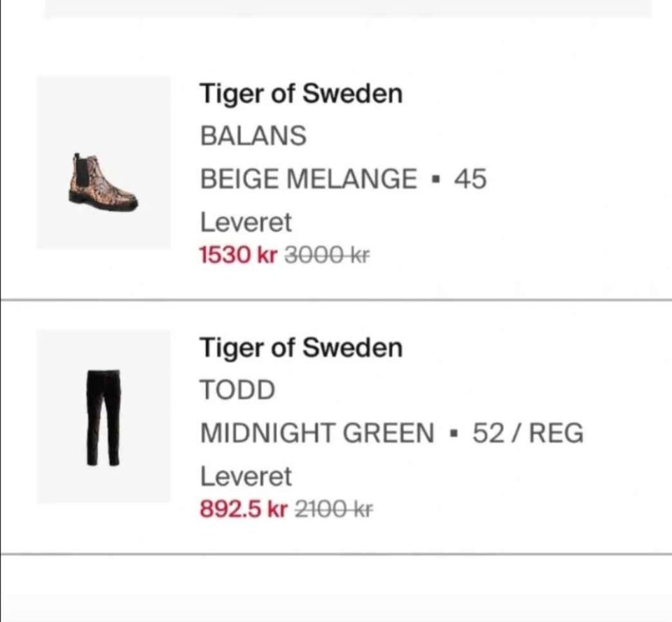The height and width of the screenshot is (622, 672).
Task: Click size 52 / REG on the trousers
Action: tap(528, 433)
